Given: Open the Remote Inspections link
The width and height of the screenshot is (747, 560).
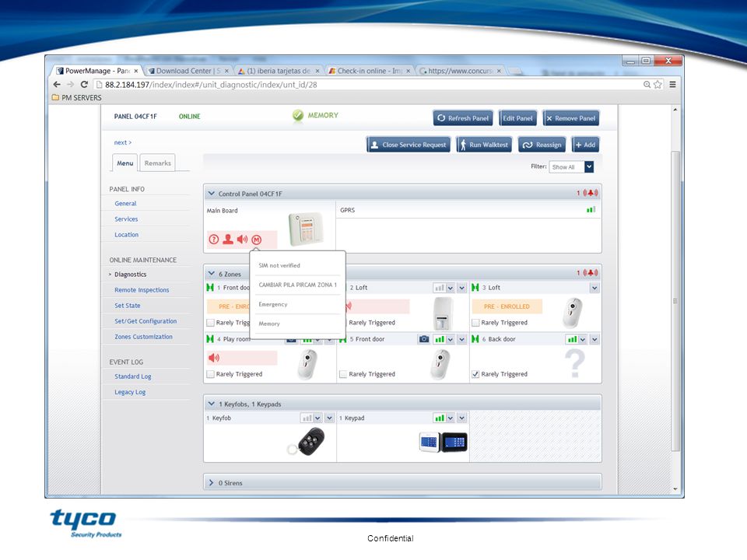Looking at the screenshot, I should pyautogui.click(x=142, y=290).
